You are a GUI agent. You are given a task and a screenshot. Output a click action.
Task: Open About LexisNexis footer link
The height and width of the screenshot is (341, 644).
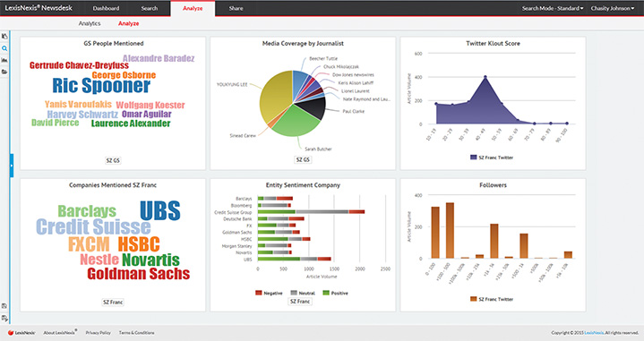pos(60,333)
